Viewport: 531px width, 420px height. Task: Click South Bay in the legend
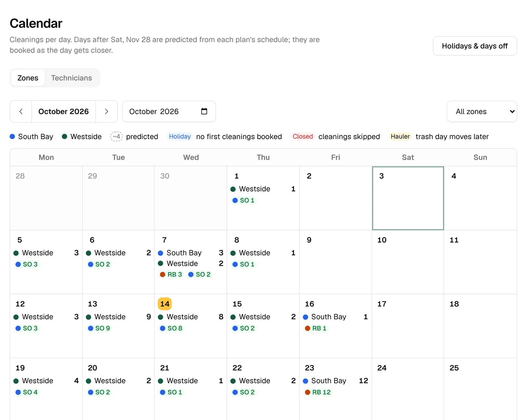click(x=31, y=136)
